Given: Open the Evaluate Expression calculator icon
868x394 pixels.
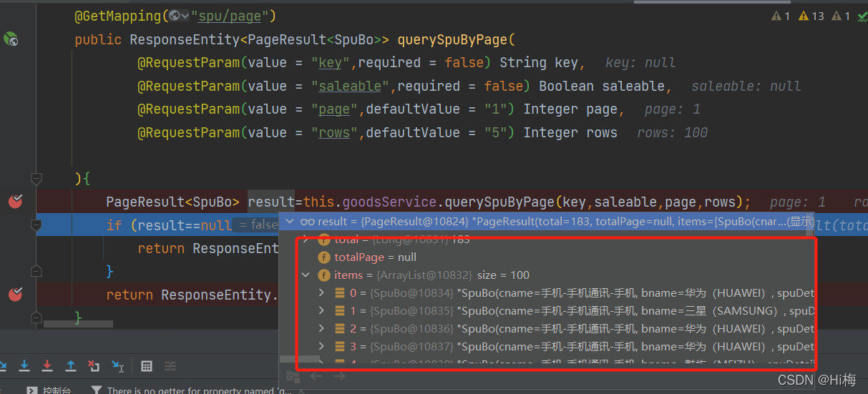Looking at the screenshot, I should pos(147,366).
